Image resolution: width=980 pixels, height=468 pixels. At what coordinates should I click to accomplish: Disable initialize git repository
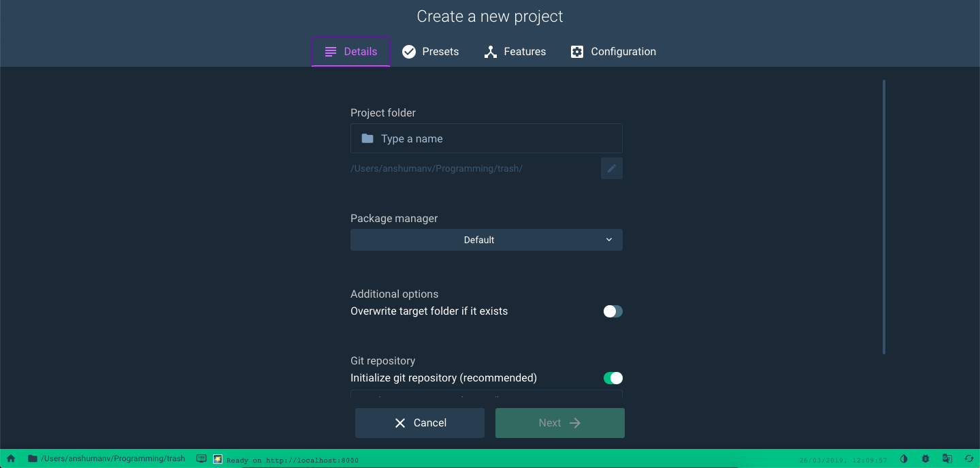(x=612, y=377)
